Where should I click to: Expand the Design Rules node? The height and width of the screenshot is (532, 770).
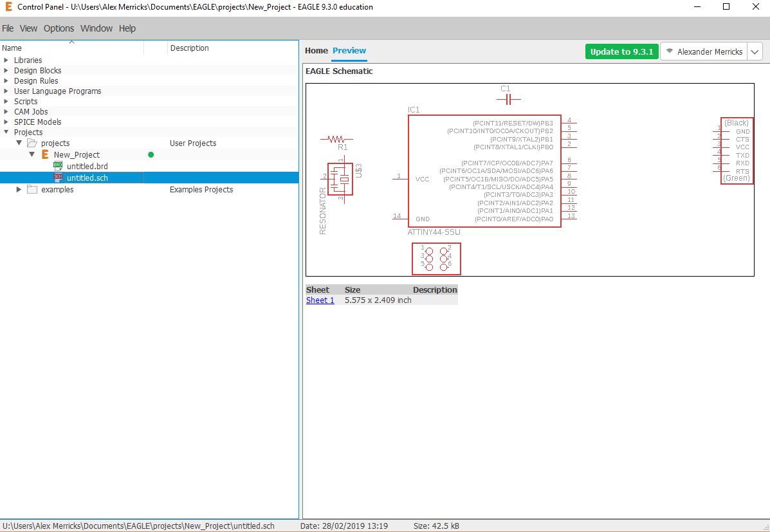click(x=6, y=81)
